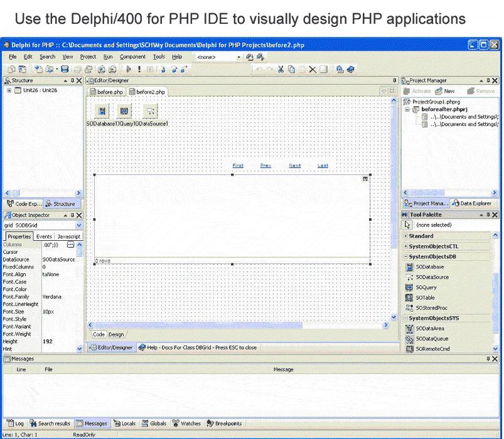Collapse the SystemObjectsDB palette category

(405, 257)
